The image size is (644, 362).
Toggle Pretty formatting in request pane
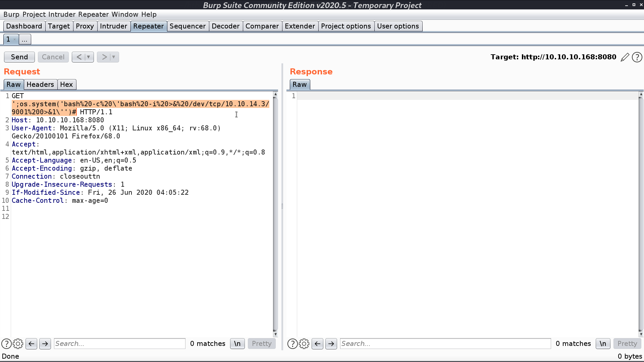[x=262, y=344]
